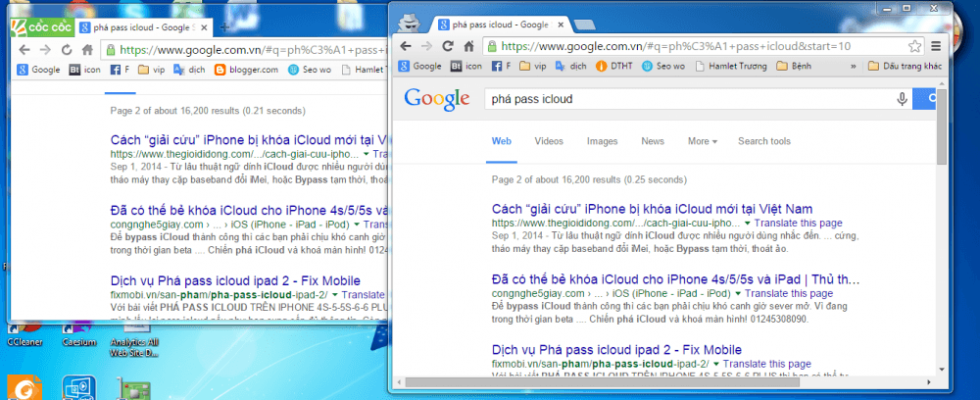Open 'Cách giải cứu iPhone' result in Cốc Cốc
This screenshot has height=400, width=980.
point(249,139)
